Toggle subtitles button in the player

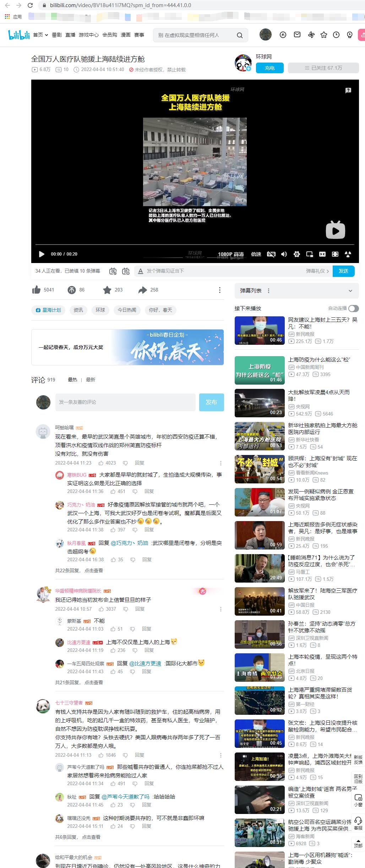pos(271,254)
